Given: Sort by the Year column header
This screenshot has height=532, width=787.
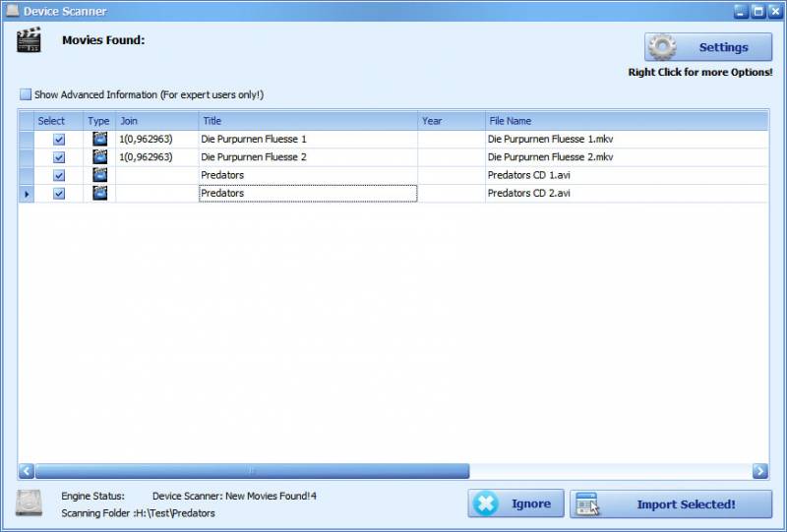Looking at the screenshot, I should tap(452, 121).
